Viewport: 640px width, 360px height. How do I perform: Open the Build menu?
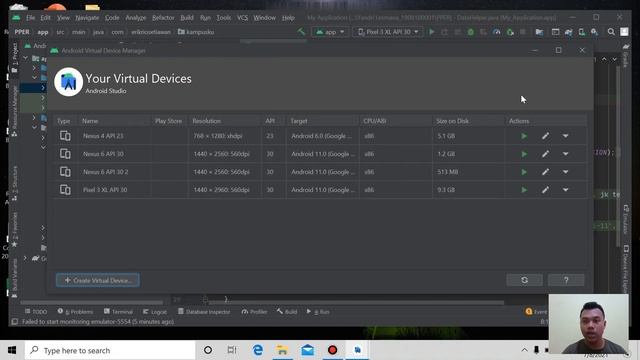(187, 18)
